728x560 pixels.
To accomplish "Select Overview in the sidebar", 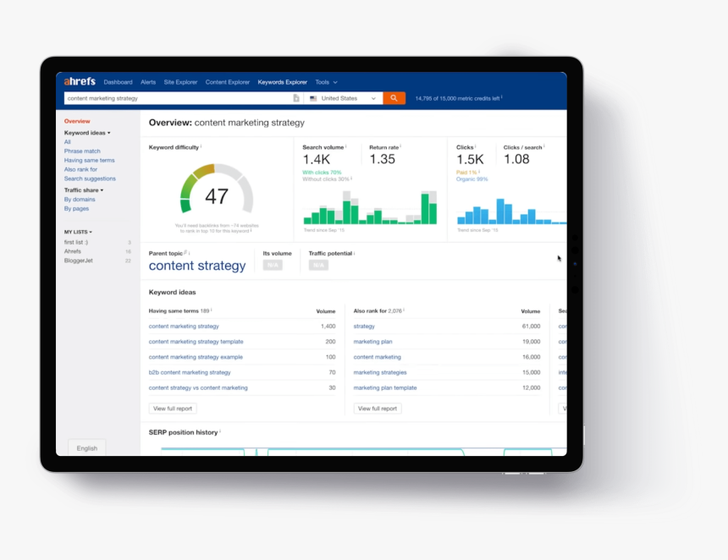I will (77, 121).
